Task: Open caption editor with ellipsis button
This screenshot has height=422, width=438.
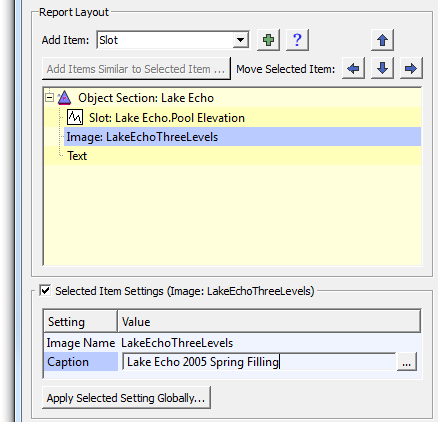Action: [x=406, y=362]
